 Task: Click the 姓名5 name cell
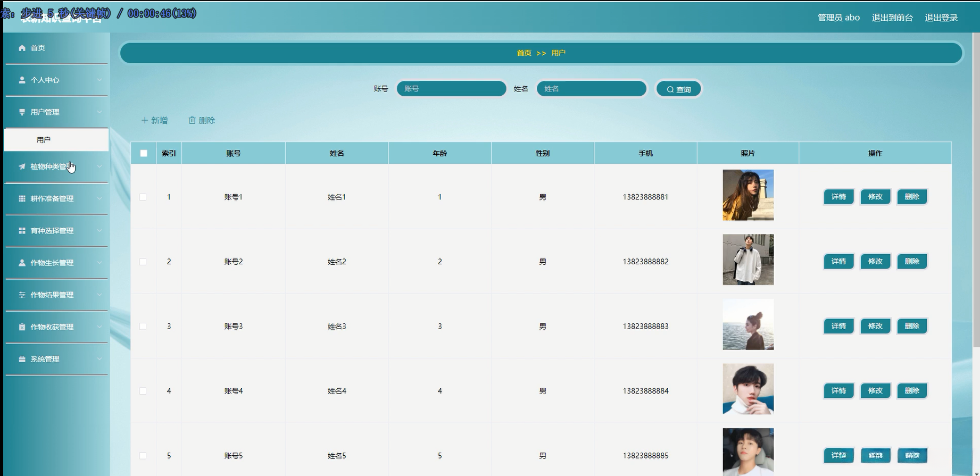[x=337, y=456]
